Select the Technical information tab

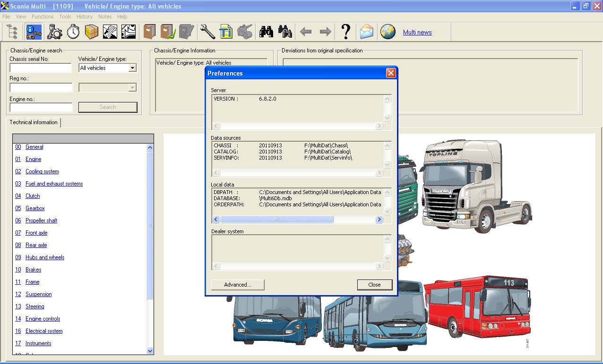tap(34, 122)
